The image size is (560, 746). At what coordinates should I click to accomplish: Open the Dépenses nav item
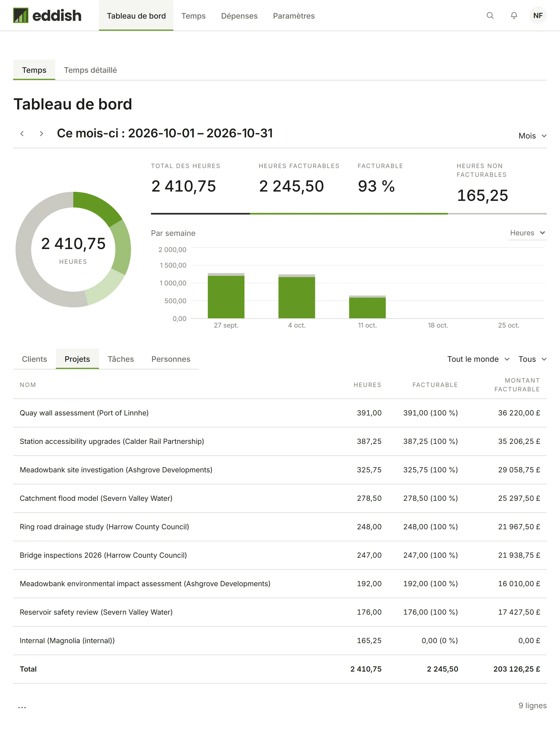239,16
